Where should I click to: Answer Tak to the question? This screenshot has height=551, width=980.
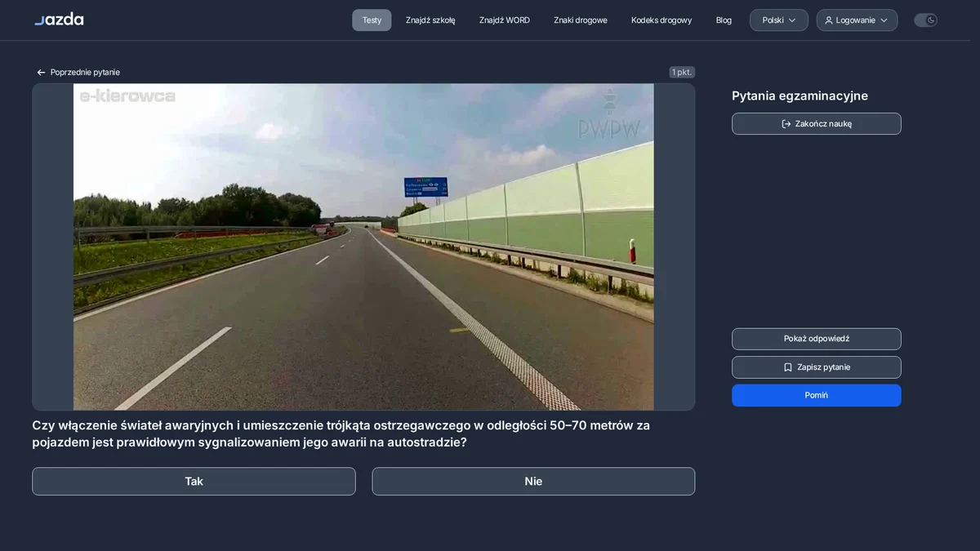194,482
